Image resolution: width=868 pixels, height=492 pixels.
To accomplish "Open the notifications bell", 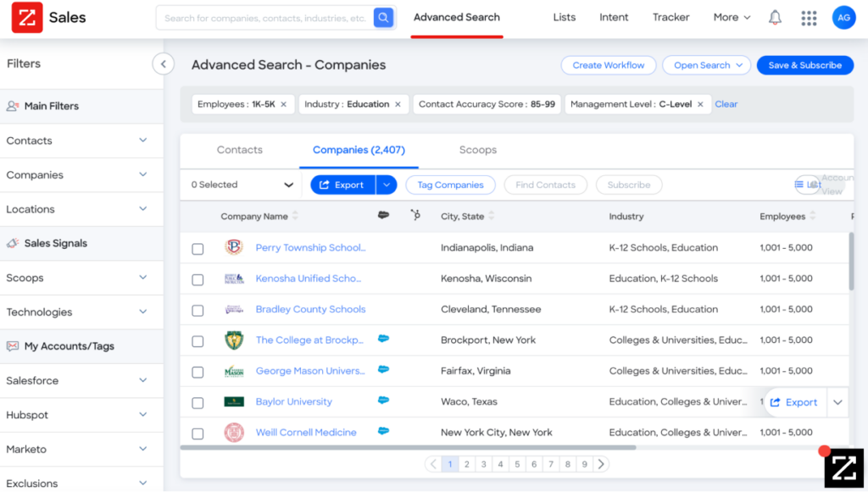I will pyautogui.click(x=775, y=18).
